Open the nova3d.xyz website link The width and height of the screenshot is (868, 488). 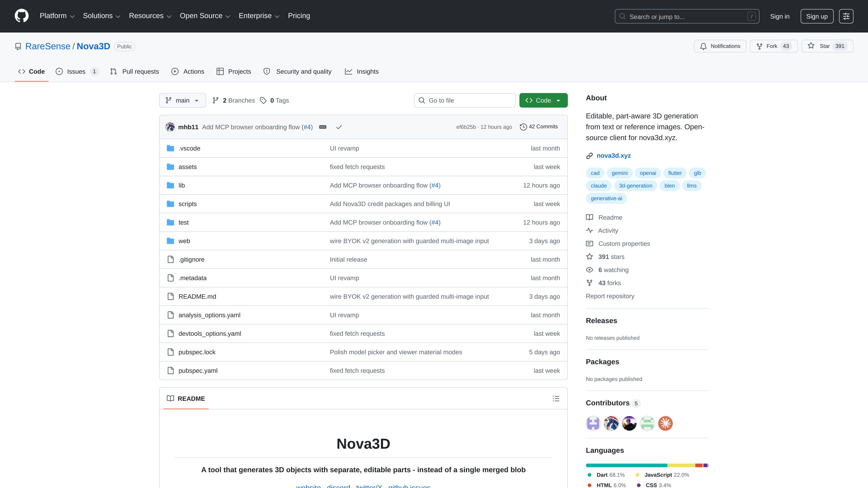(x=614, y=156)
